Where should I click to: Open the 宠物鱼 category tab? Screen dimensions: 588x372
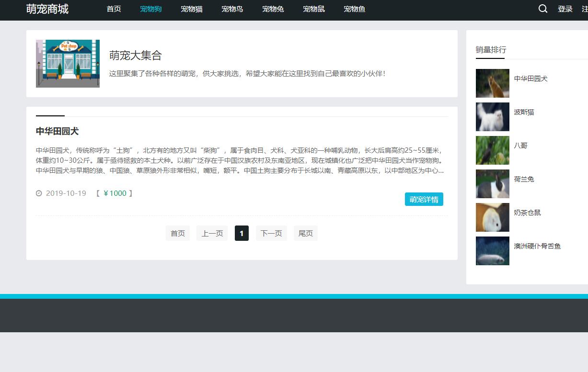click(x=355, y=9)
